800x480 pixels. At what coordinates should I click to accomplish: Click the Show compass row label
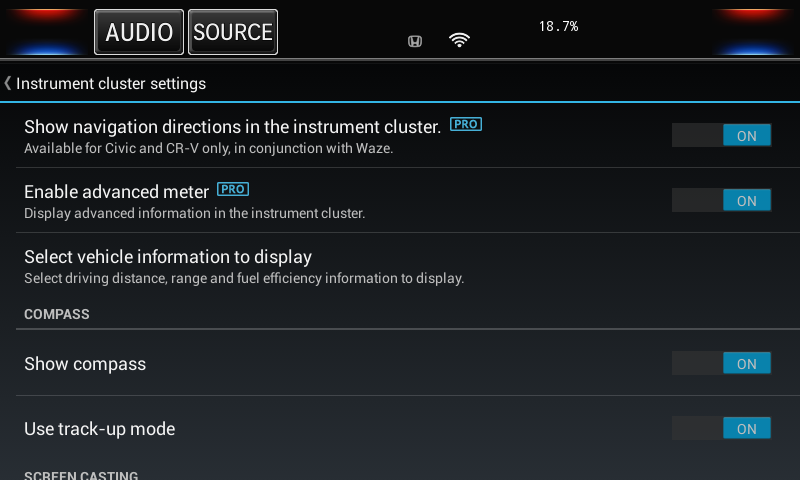(85, 364)
